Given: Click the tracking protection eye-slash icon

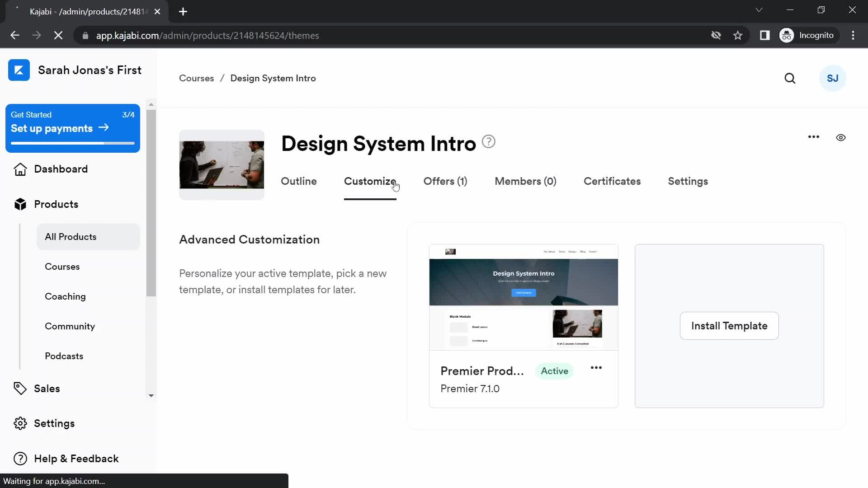Looking at the screenshot, I should tap(716, 35).
